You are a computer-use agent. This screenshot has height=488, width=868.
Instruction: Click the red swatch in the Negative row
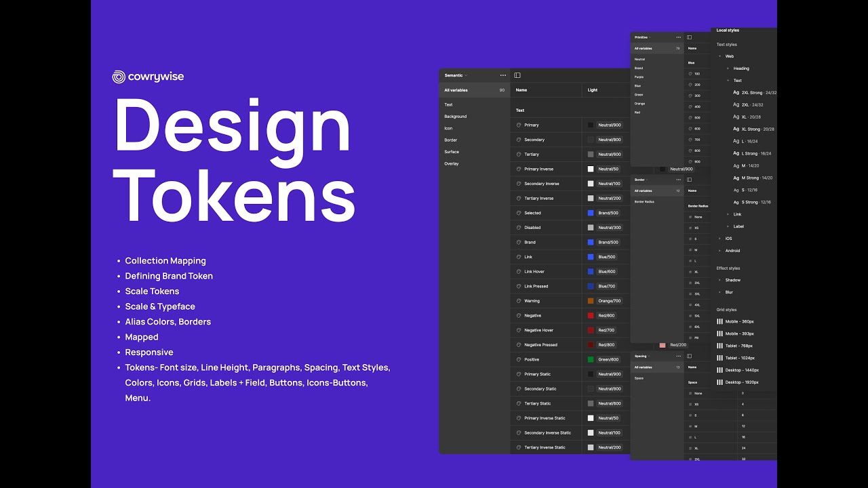pos(591,316)
